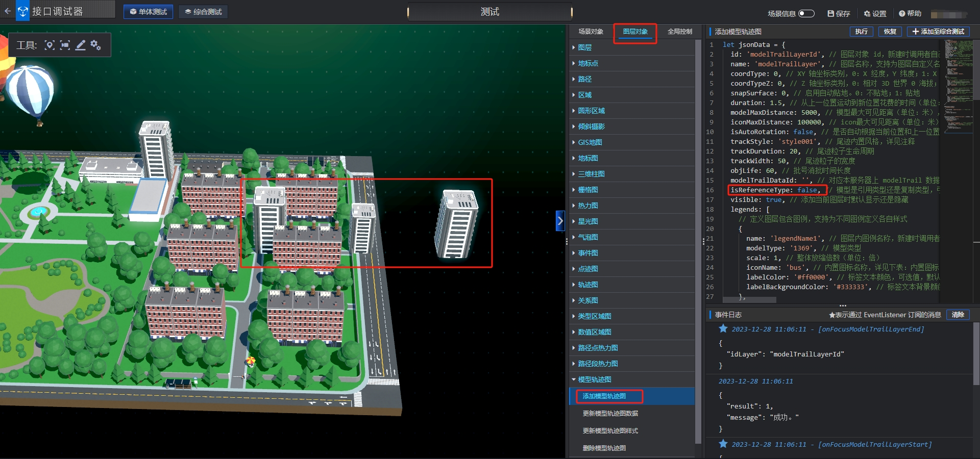
Task: Expand the 气泡图 tree node
Action: (x=632, y=237)
